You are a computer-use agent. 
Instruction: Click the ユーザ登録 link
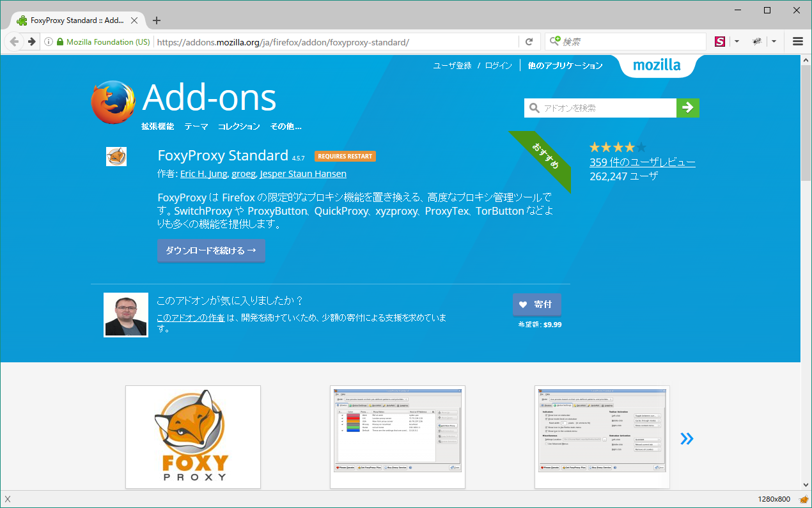click(453, 65)
